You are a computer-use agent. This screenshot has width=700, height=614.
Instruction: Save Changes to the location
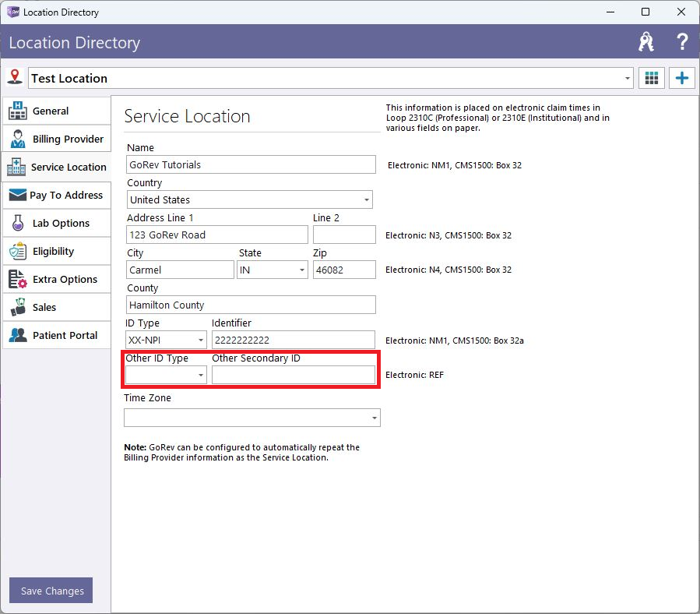pos(51,591)
